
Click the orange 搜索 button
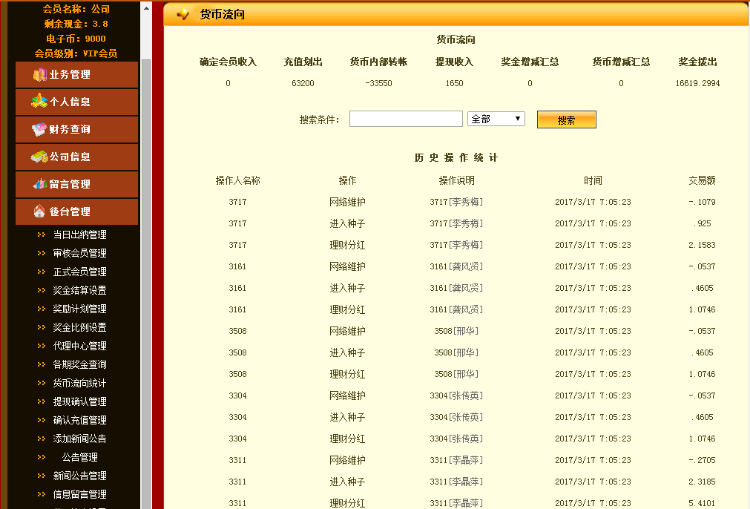(x=567, y=120)
